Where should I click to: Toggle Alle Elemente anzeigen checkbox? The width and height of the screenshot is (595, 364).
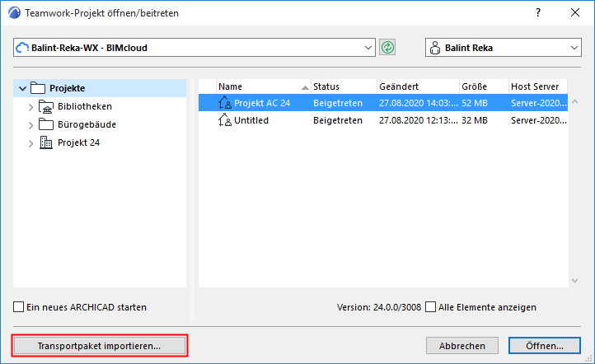click(430, 306)
